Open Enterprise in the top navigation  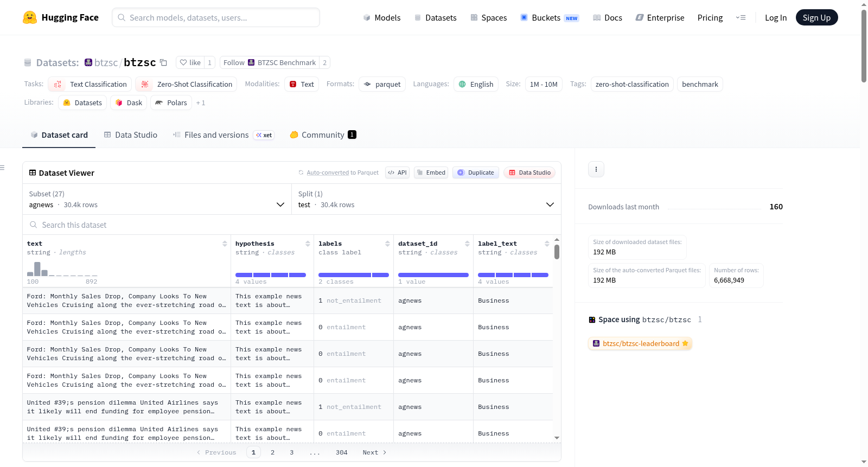[660, 17]
